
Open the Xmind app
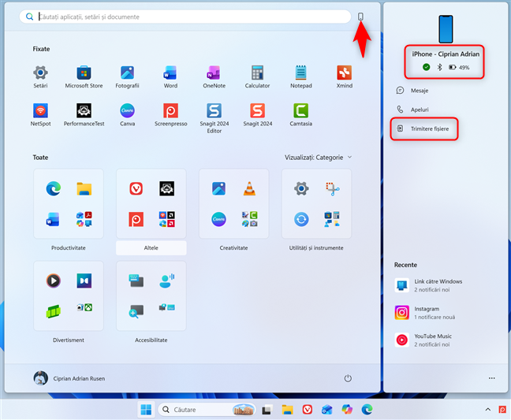[x=345, y=77]
